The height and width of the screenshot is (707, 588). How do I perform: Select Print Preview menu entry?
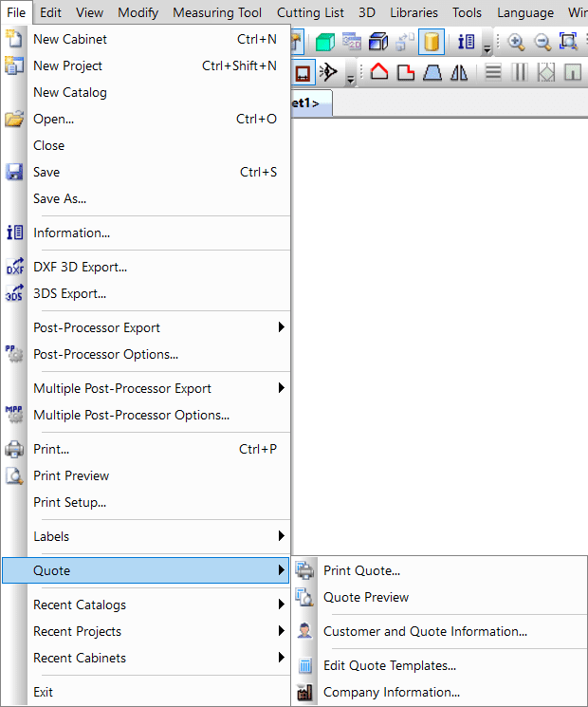tap(145, 475)
